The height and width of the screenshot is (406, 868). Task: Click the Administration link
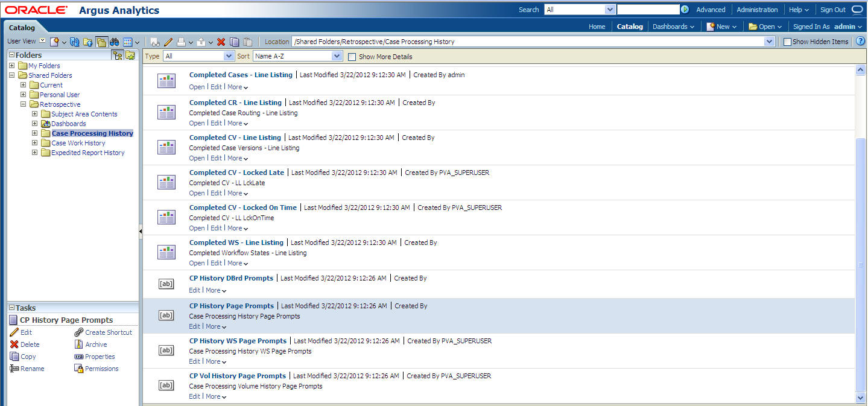[757, 10]
